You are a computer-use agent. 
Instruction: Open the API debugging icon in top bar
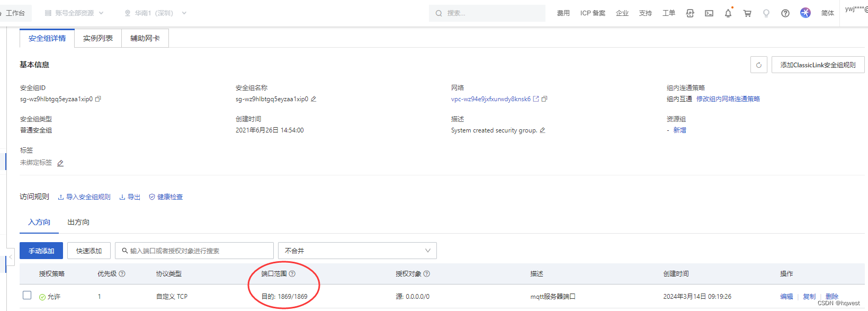pyautogui.click(x=690, y=13)
